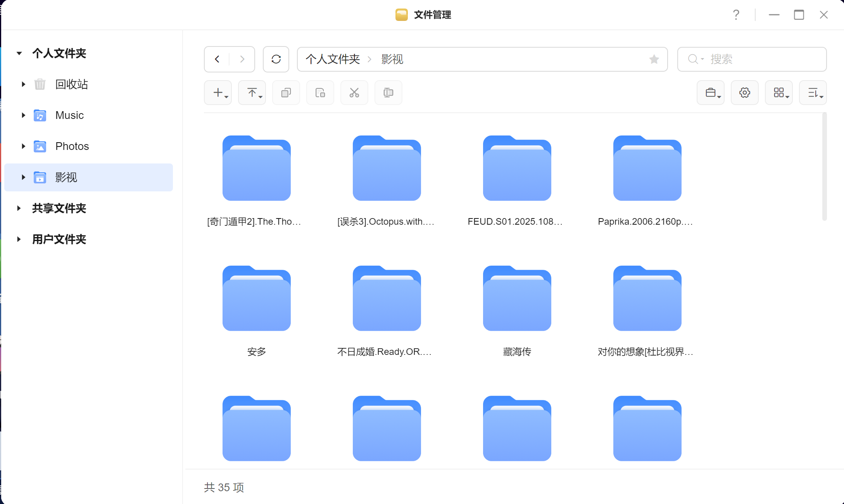Open the settings gear icon
This screenshot has height=504, width=844.
(744, 93)
